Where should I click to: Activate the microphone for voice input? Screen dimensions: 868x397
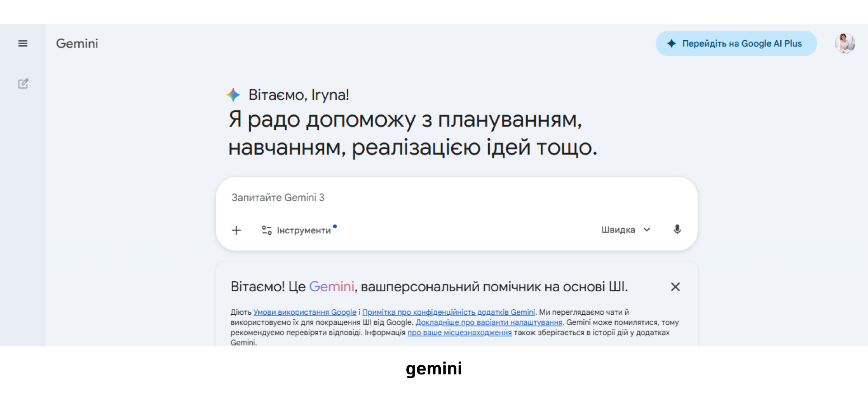677,230
